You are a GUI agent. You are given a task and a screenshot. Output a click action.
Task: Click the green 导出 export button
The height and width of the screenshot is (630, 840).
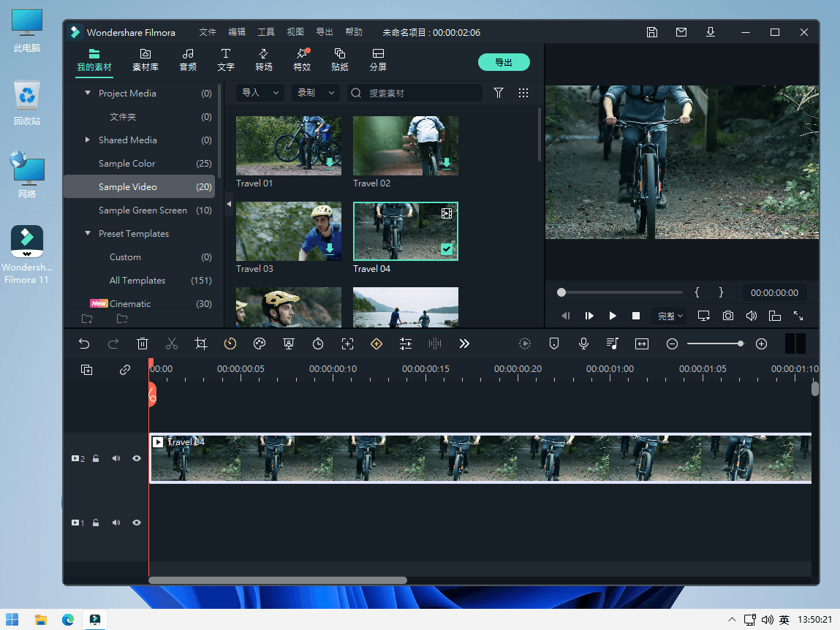pyautogui.click(x=504, y=62)
